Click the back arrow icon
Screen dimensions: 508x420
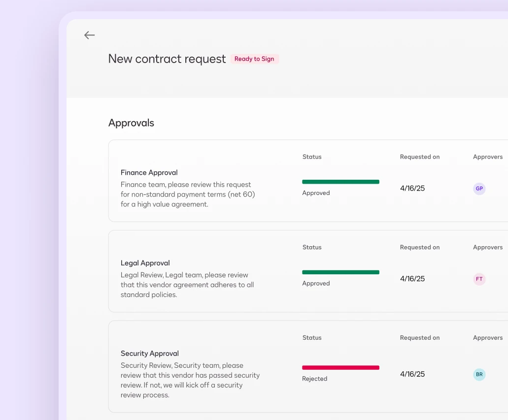(x=89, y=35)
